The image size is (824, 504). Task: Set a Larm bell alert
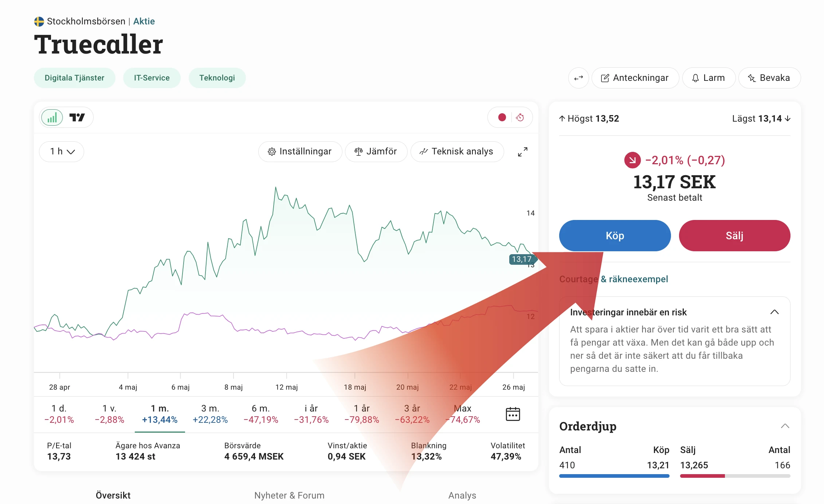point(709,78)
